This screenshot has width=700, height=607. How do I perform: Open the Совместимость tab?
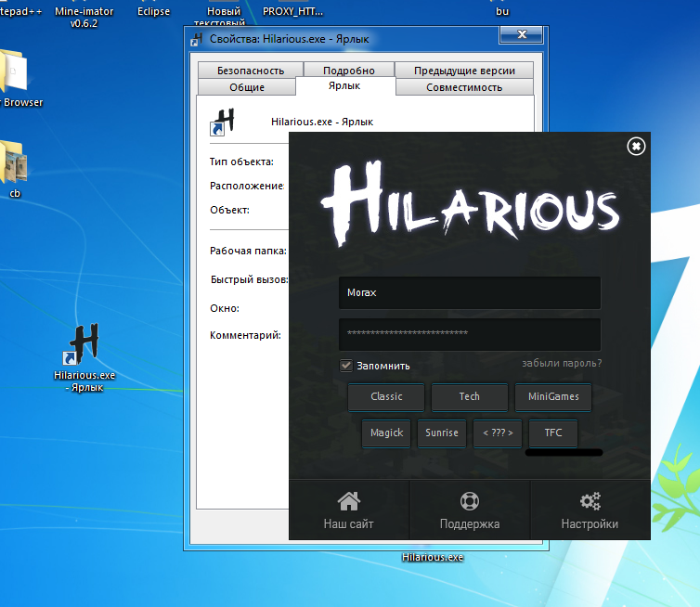(x=464, y=87)
